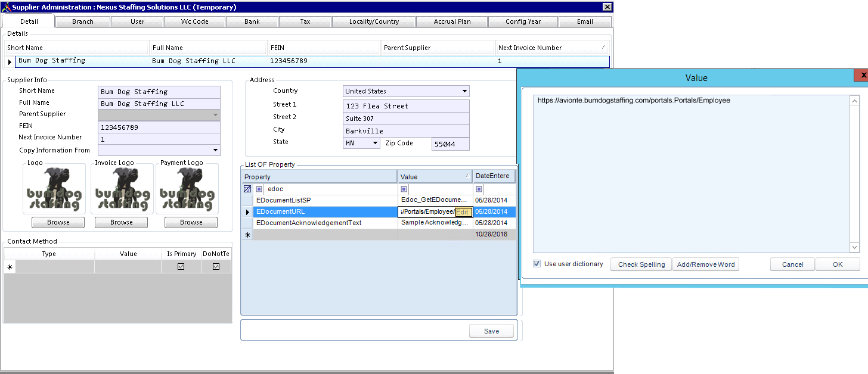Click the supplier Logo image
The height and width of the screenshot is (374, 868).
point(54,190)
